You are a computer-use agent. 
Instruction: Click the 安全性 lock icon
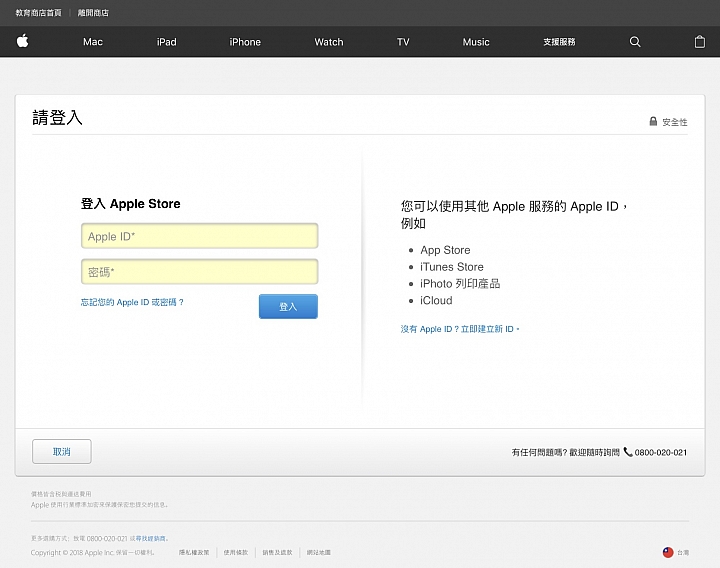(x=653, y=121)
